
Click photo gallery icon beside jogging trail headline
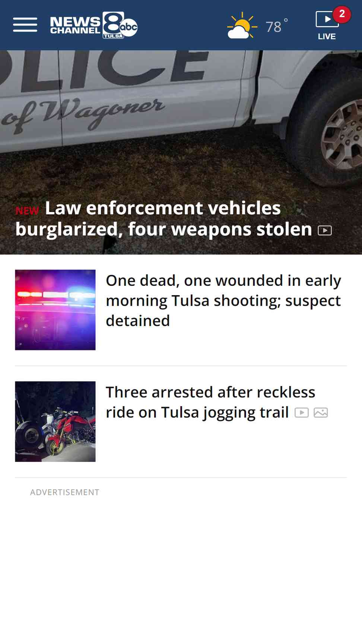point(321,413)
